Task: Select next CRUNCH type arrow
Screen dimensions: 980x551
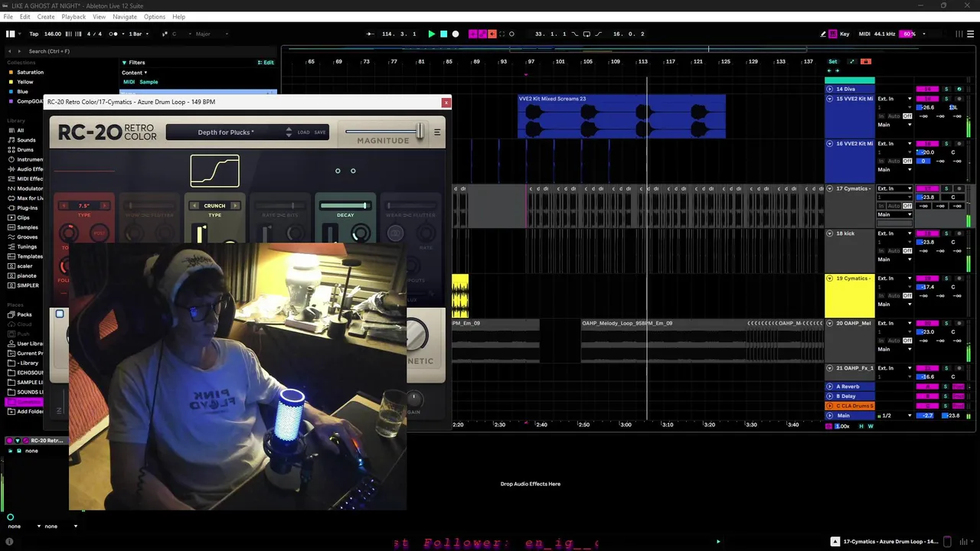Action: 235,206
